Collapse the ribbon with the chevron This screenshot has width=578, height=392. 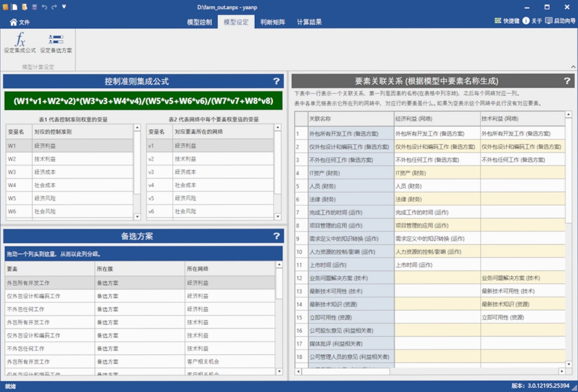pos(573,66)
